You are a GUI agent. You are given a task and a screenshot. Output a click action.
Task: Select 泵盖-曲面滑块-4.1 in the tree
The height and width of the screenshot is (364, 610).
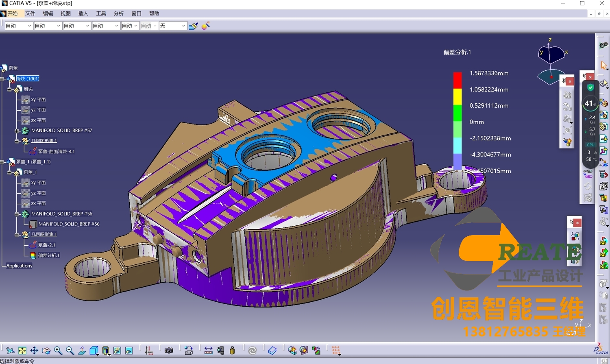pyautogui.click(x=56, y=151)
